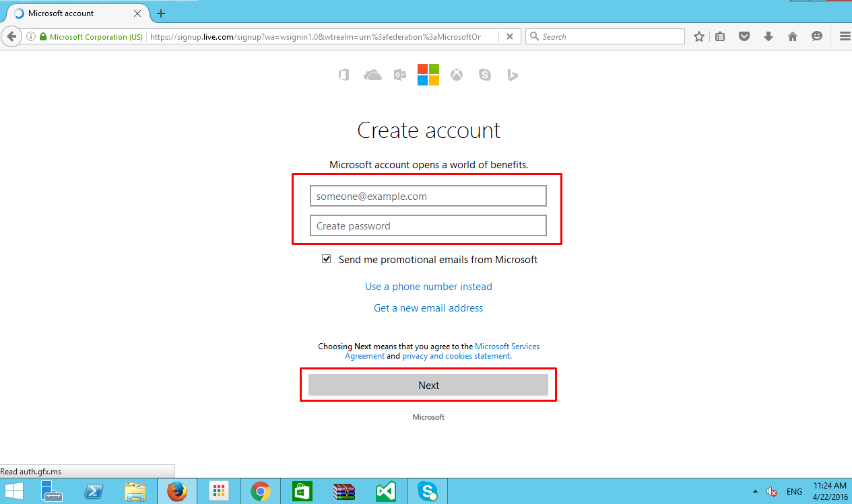852x504 pixels.
Task: Open the colorful grid app in taskbar
Action: (x=218, y=492)
